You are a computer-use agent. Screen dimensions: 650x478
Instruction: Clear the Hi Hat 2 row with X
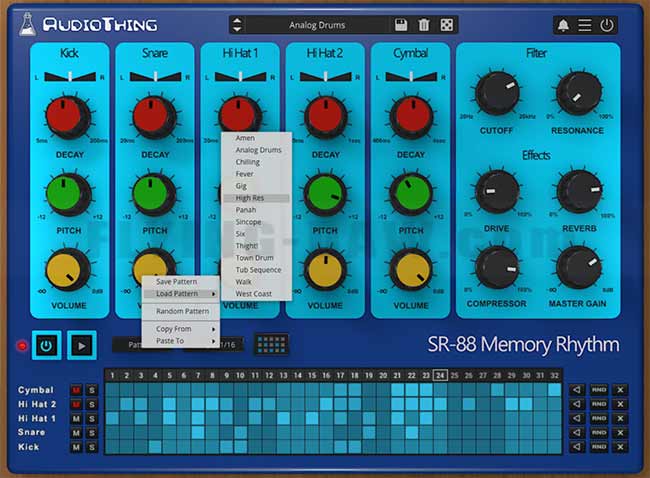click(620, 404)
